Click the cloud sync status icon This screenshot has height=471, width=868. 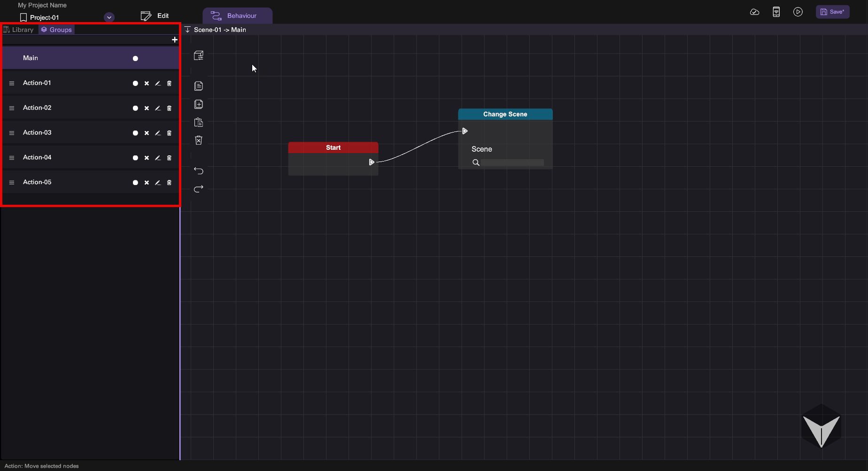point(754,12)
